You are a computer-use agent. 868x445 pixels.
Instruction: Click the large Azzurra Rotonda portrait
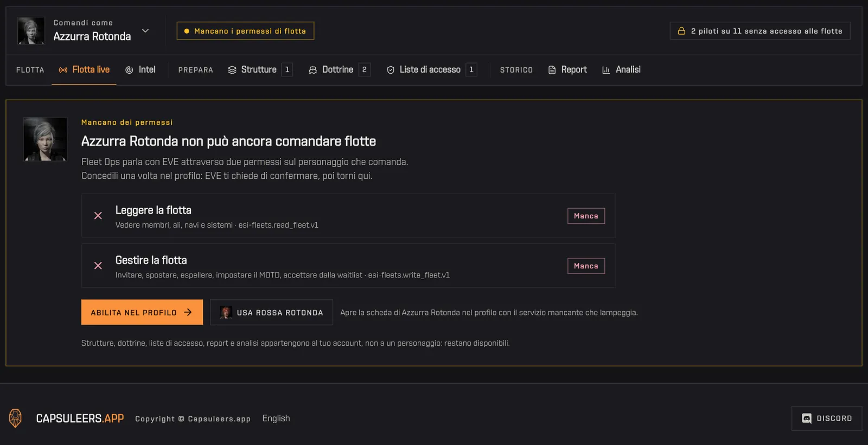point(45,139)
